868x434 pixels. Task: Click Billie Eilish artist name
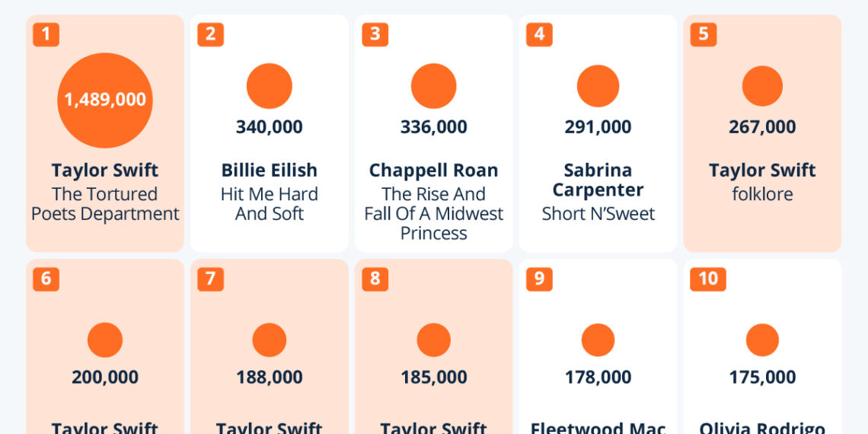coord(270,171)
